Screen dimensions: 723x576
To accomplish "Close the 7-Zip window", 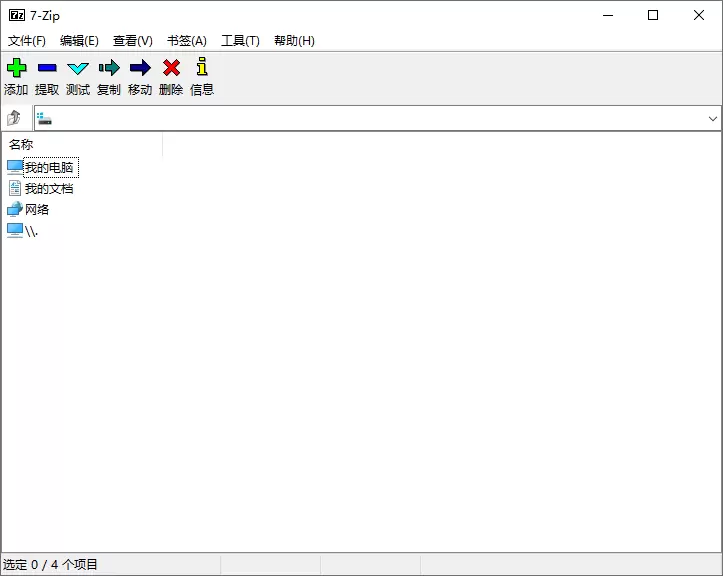I will [x=699, y=15].
